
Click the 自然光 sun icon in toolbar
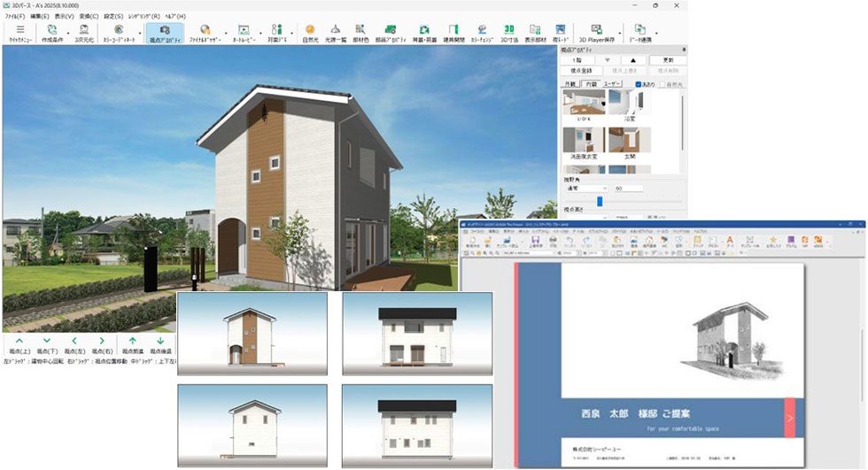310,34
